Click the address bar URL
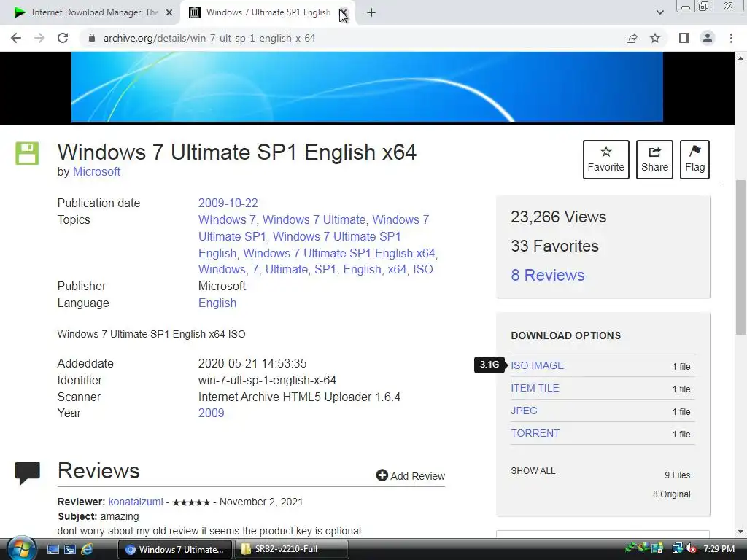The width and height of the screenshot is (747, 560). pyautogui.click(x=209, y=38)
